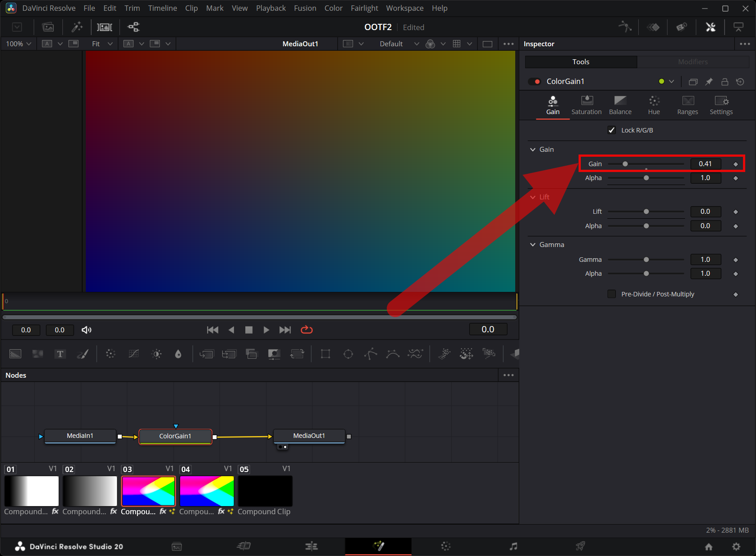756x556 pixels.
Task: Switch to the Color page
Action: (446, 546)
